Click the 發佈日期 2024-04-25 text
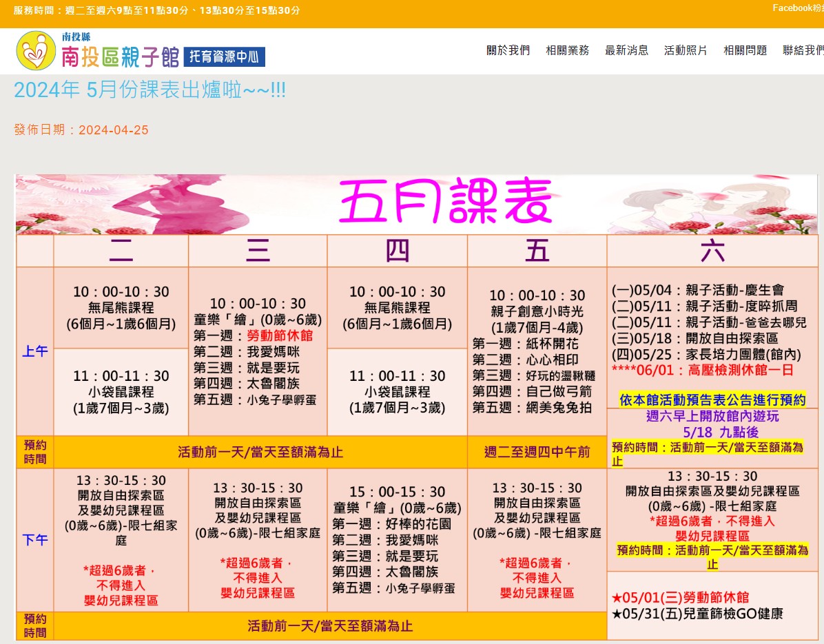Screen dimensions: 824x644 tap(81, 130)
